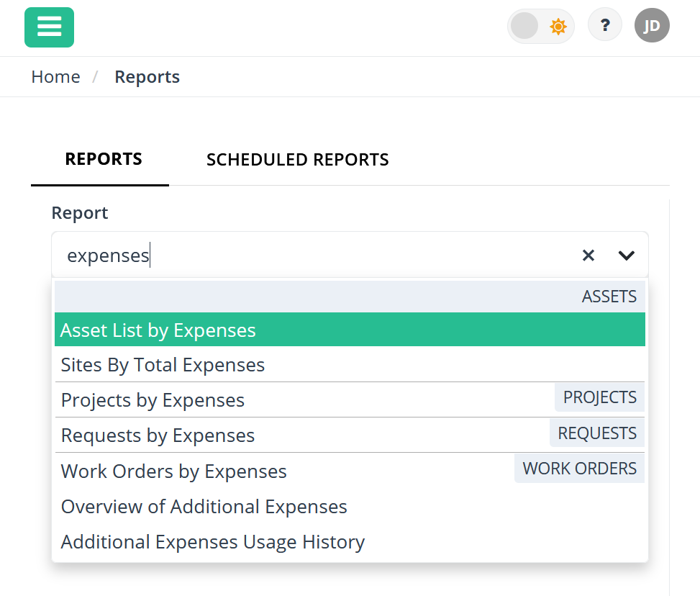Open the hamburger navigation menu

49,27
